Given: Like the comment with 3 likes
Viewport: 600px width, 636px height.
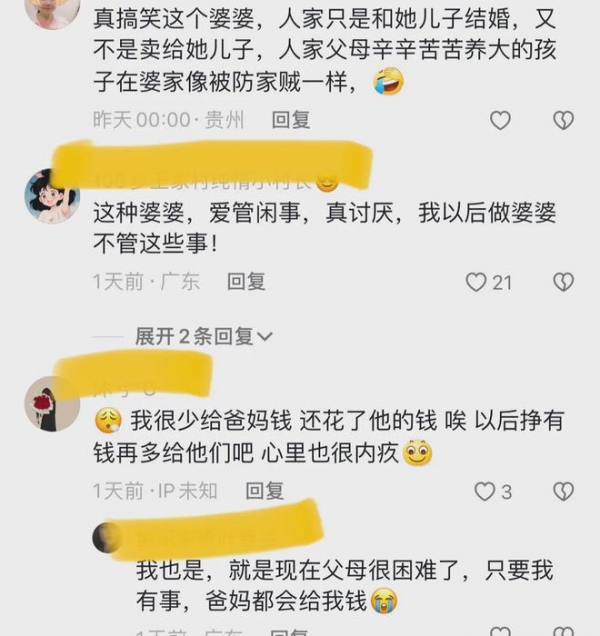Looking at the screenshot, I should (485, 492).
